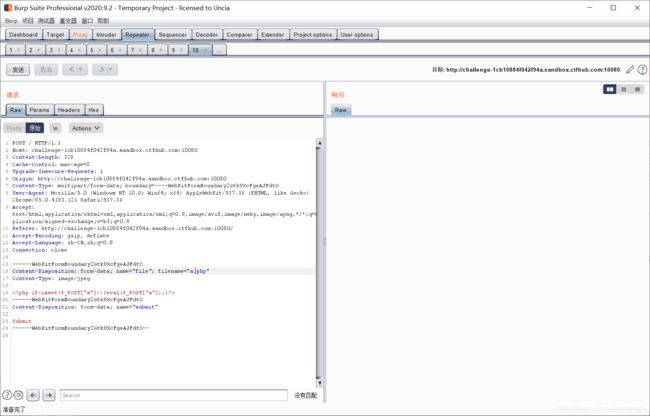Add new Repeater tab with ... button
This screenshot has height=416, width=650.
220,50
